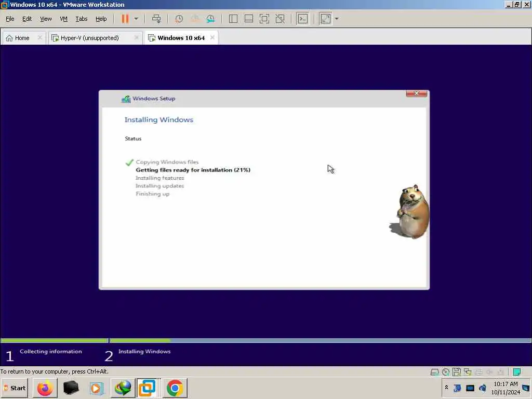This screenshot has height=399, width=532.
Task: Click the printer device status icon
Action: (478, 372)
